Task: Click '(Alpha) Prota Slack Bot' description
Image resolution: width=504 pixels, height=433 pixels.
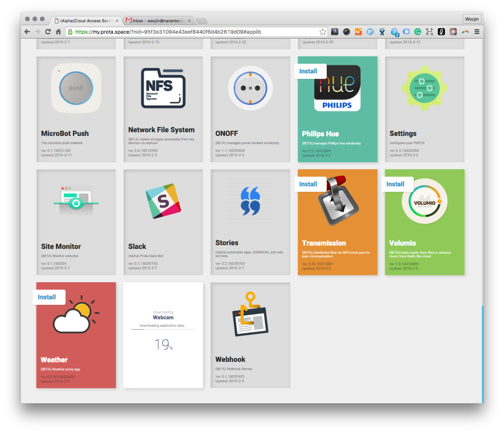Action: (146, 256)
